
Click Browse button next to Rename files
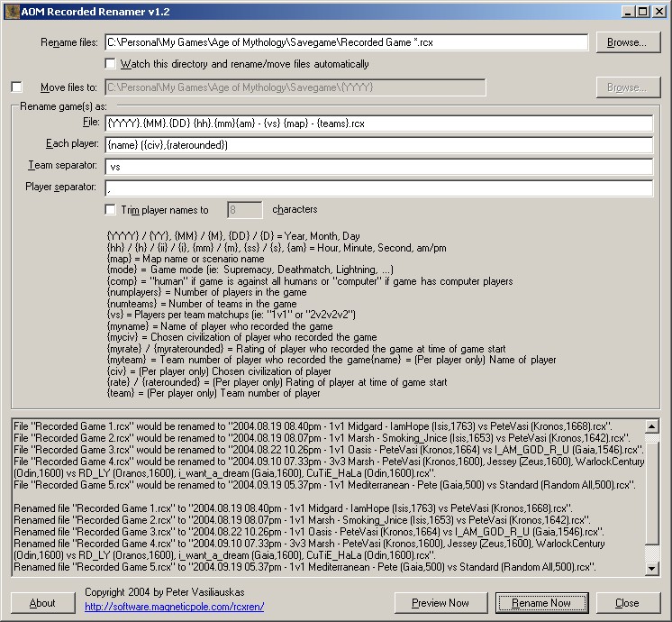coord(628,42)
